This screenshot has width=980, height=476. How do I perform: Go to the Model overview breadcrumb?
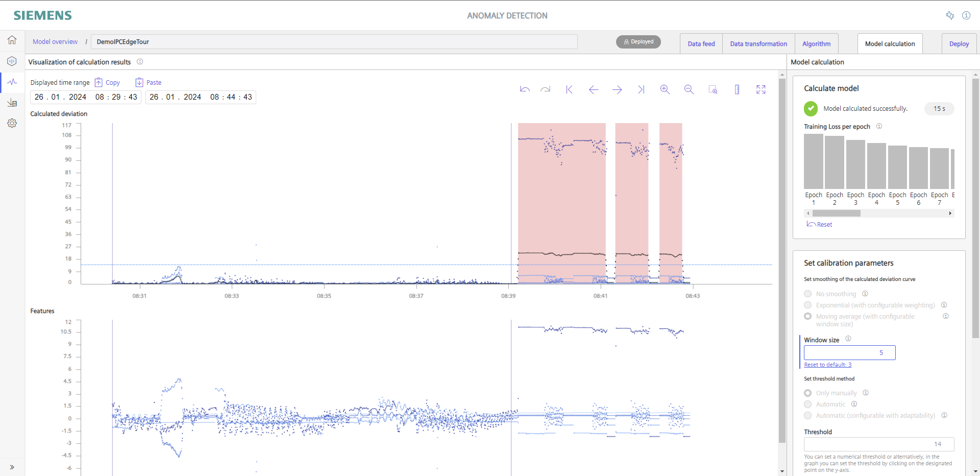coord(55,42)
